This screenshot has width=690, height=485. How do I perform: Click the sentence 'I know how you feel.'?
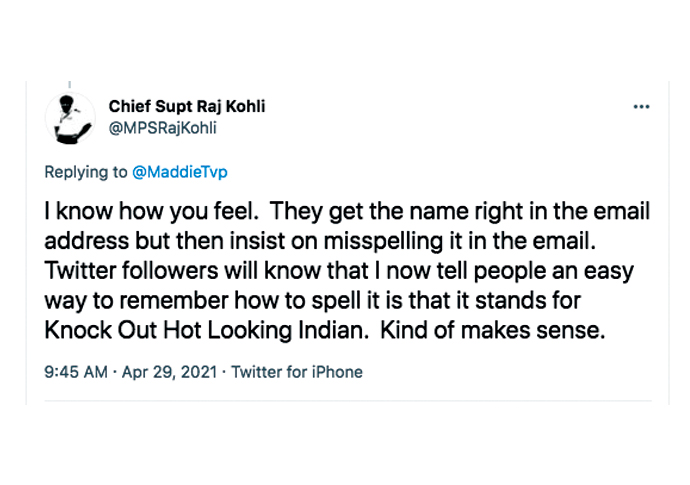(x=151, y=211)
